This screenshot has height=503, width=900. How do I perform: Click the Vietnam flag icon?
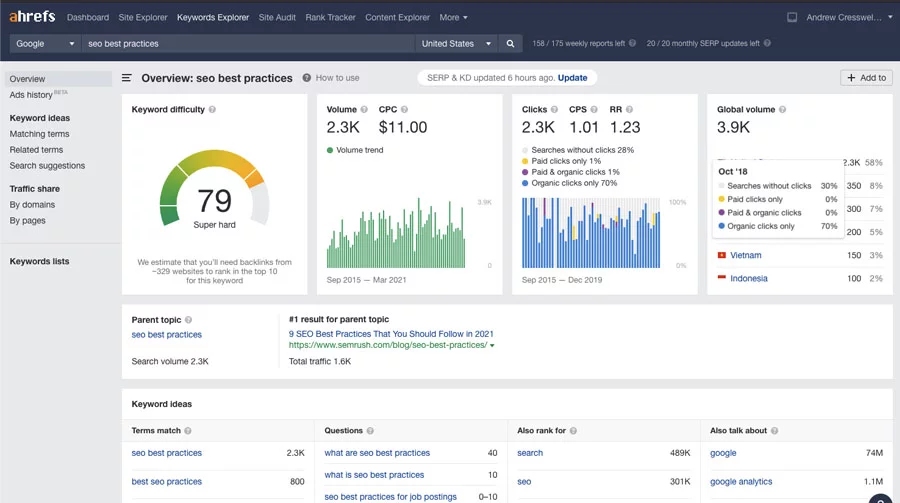click(x=721, y=255)
